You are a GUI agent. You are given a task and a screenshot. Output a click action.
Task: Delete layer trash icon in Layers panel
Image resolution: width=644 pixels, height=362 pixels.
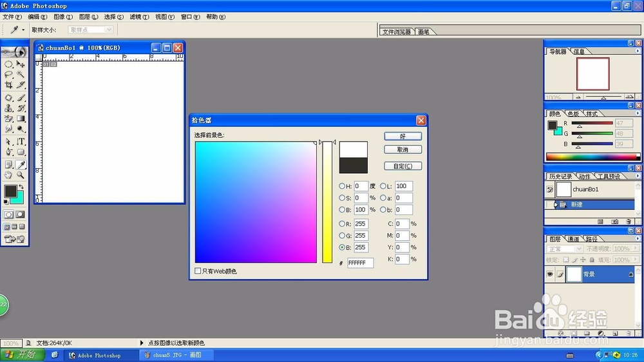point(629,333)
